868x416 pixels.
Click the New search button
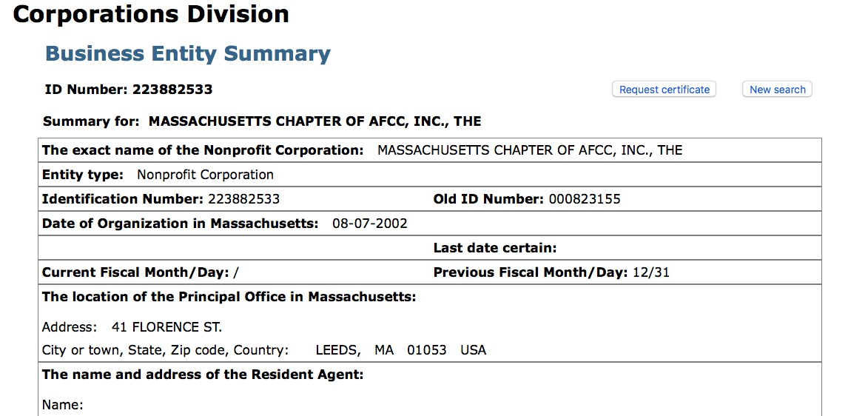(777, 90)
